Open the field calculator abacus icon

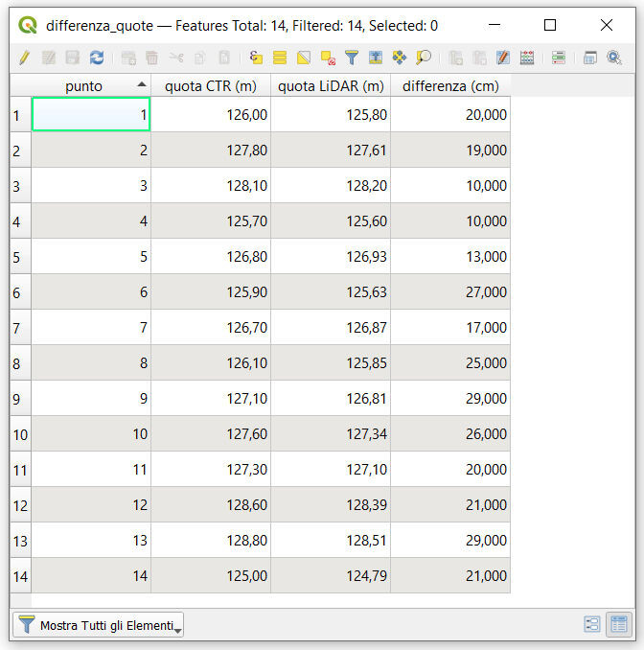(527, 58)
